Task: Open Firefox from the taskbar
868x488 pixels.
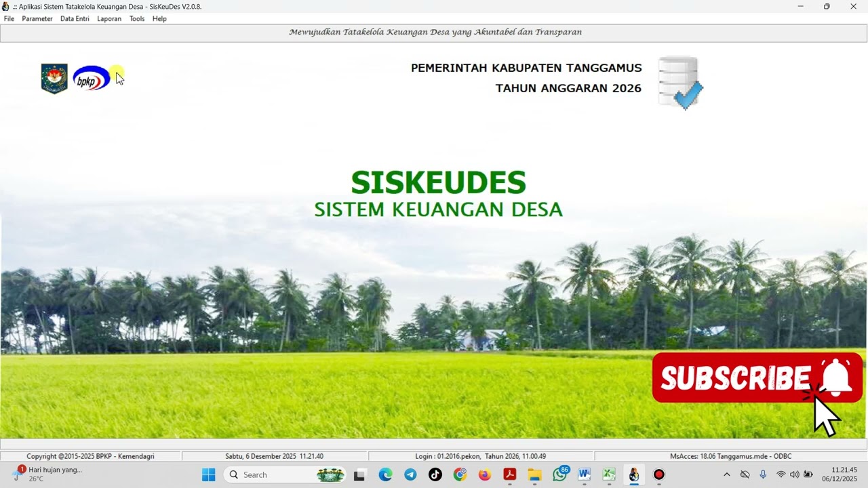Action: tap(485, 474)
